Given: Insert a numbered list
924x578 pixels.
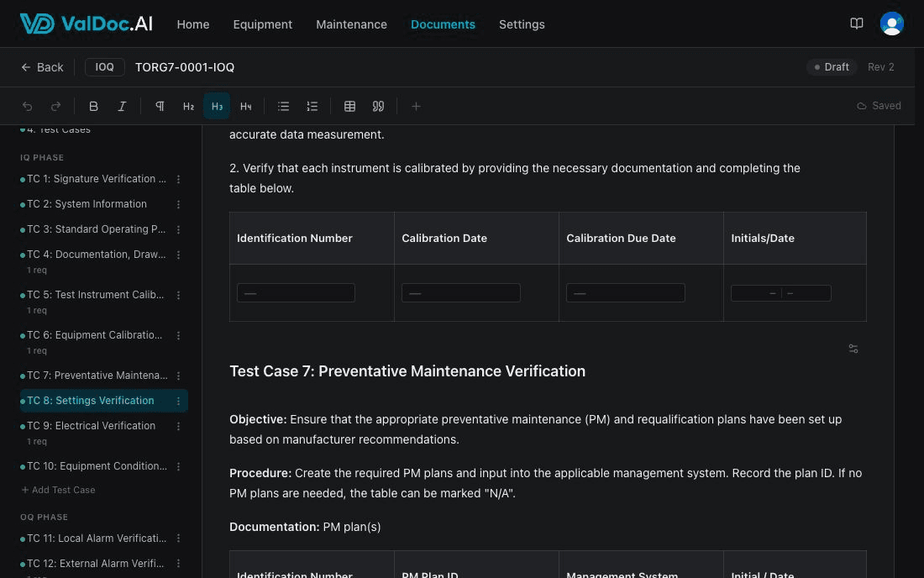Looking at the screenshot, I should [312, 106].
